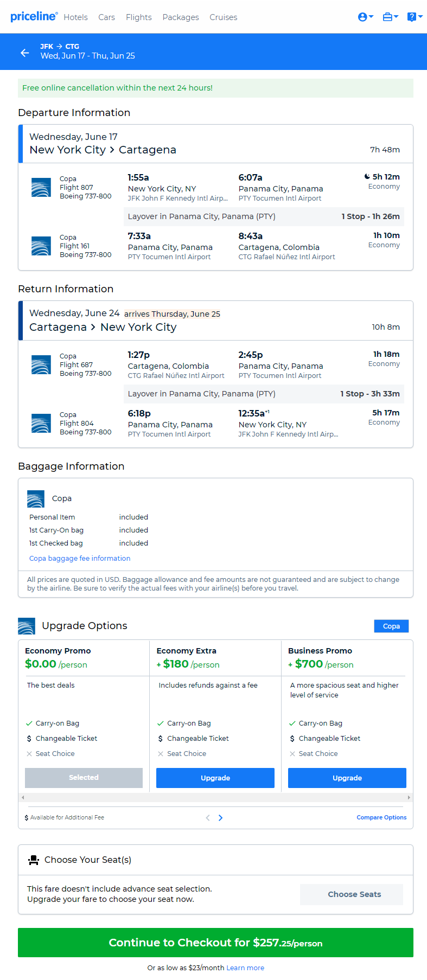This screenshot has width=427, height=980.
Task: Click the Copa logo beside Flight 804
Action: [41, 424]
